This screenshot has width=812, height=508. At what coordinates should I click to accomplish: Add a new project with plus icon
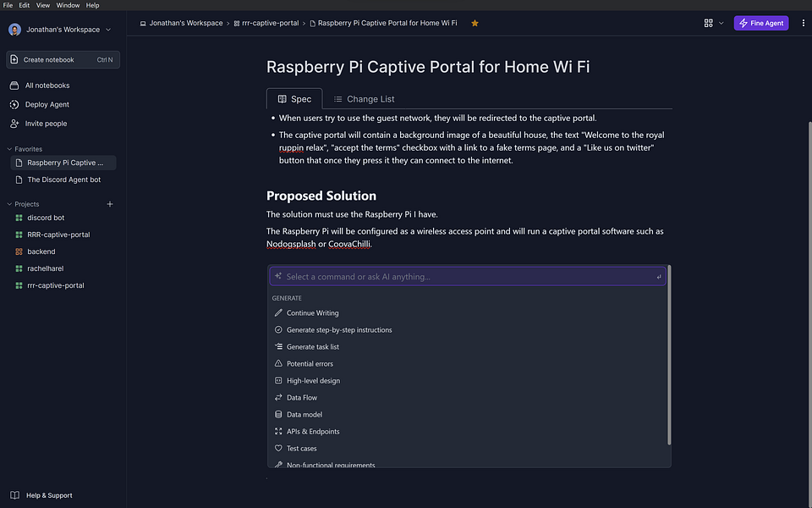pos(110,204)
